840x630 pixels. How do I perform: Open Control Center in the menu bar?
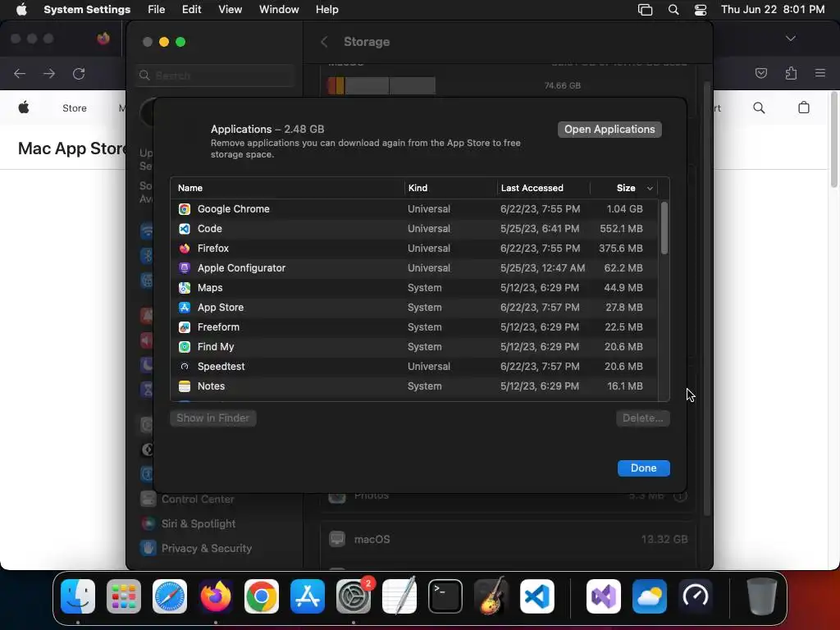[x=701, y=10]
